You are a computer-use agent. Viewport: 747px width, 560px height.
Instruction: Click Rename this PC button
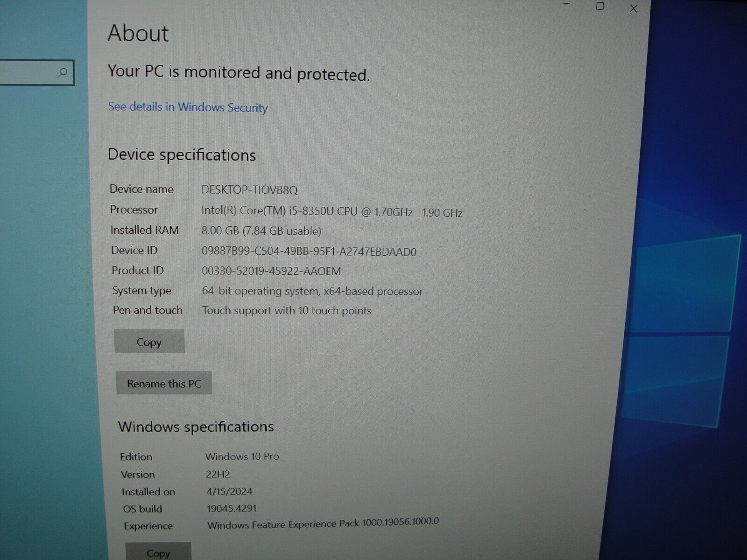164,383
